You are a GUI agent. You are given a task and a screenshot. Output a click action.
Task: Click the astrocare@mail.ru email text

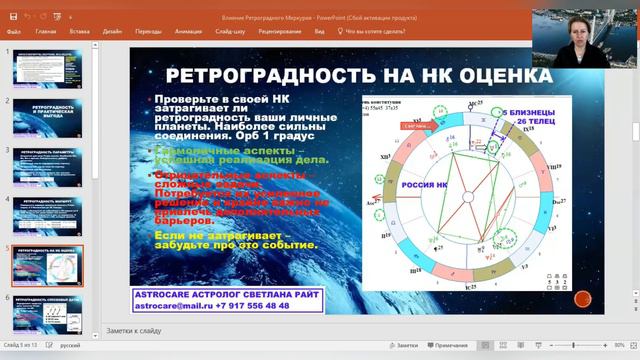click(174, 306)
